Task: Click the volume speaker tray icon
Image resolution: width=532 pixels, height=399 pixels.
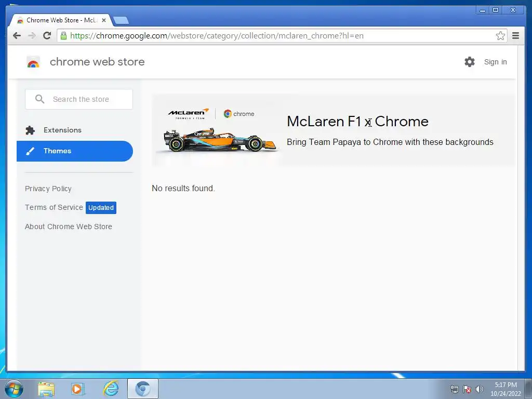Action: click(x=479, y=390)
